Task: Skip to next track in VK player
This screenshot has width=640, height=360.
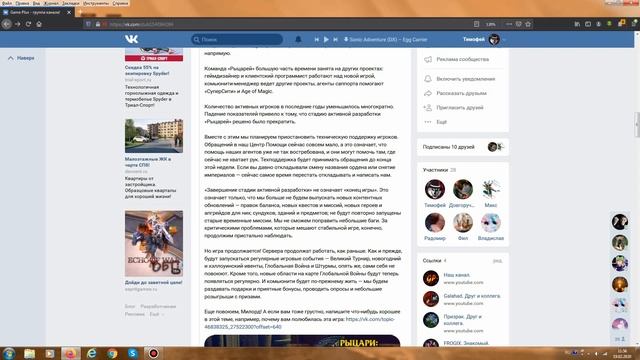Action: 336,40
